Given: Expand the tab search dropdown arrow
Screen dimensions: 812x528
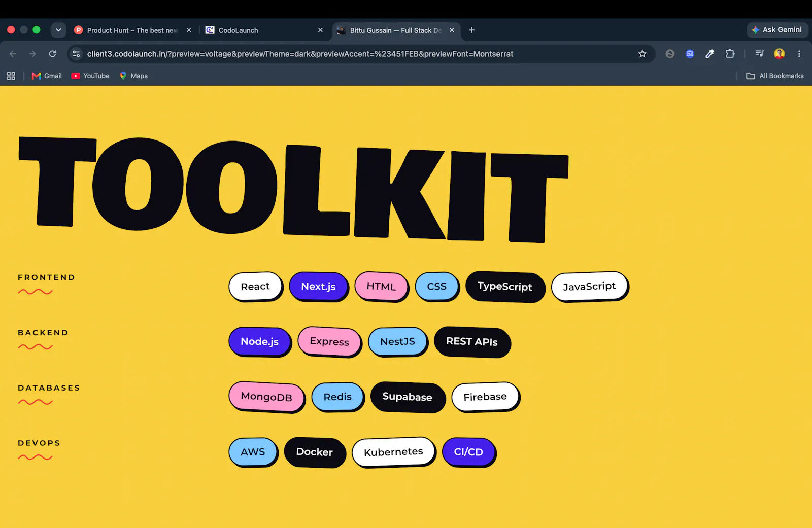Looking at the screenshot, I should [58, 30].
